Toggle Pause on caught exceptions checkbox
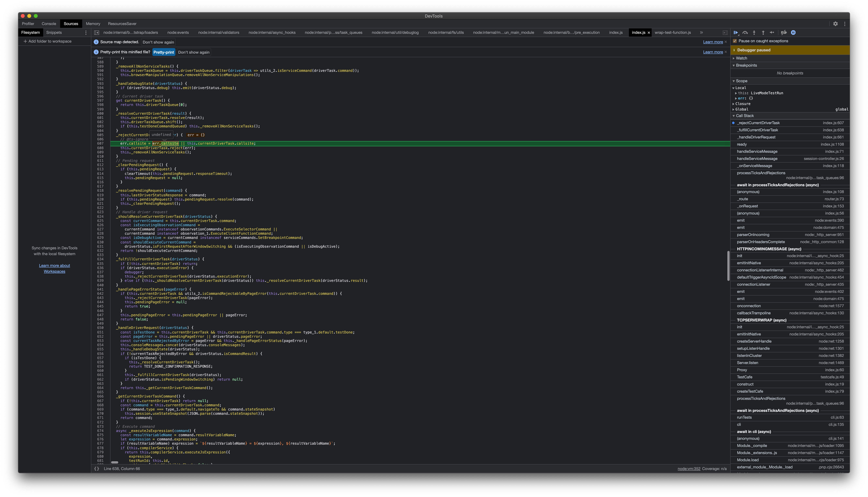 click(x=735, y=41)
